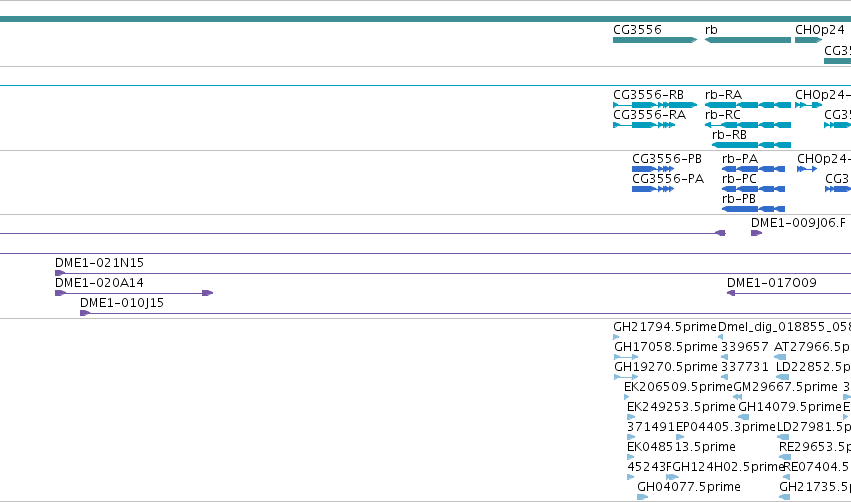Select transcript rb-RC
Image resolution: width=851 pixels, height=502 pixels.
pos(747,125)
